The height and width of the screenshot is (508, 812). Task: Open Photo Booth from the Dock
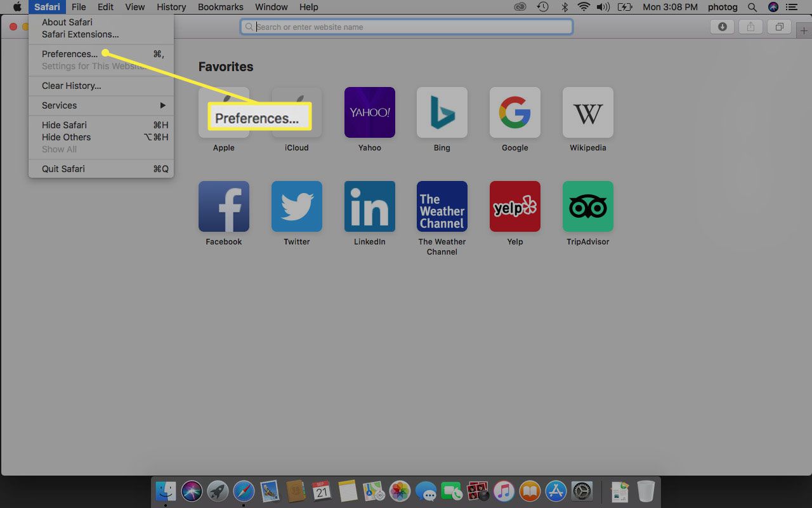click(478, 491)
